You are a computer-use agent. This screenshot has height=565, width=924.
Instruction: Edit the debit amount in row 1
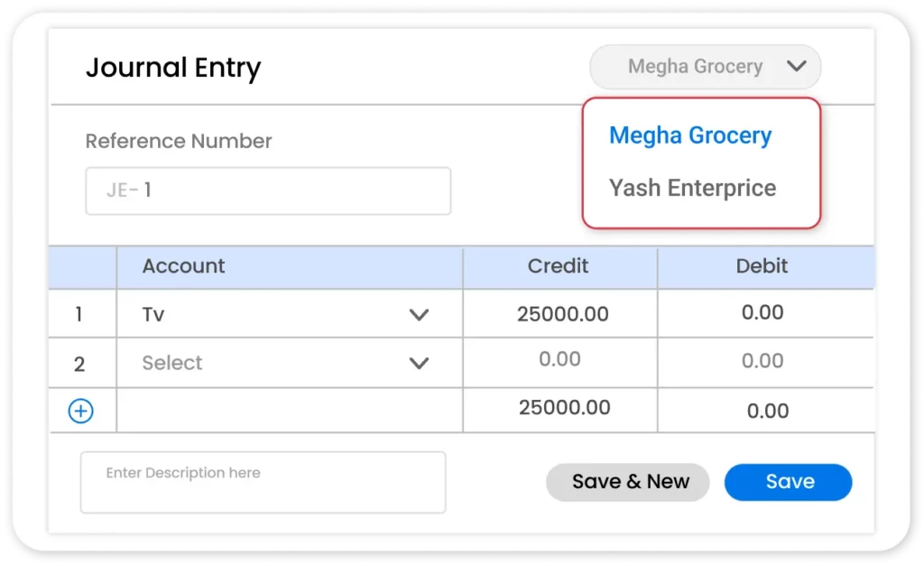click(762, 312)
